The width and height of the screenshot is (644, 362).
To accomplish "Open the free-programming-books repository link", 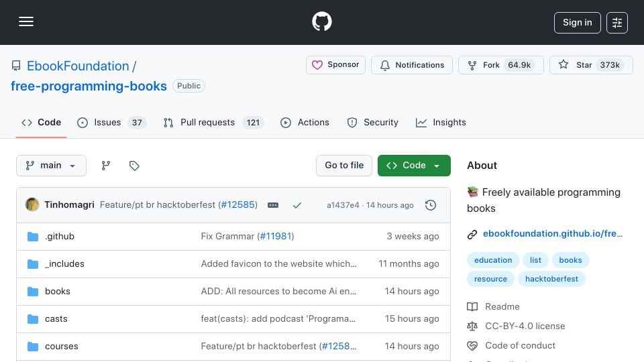I will tap(89, 86).
